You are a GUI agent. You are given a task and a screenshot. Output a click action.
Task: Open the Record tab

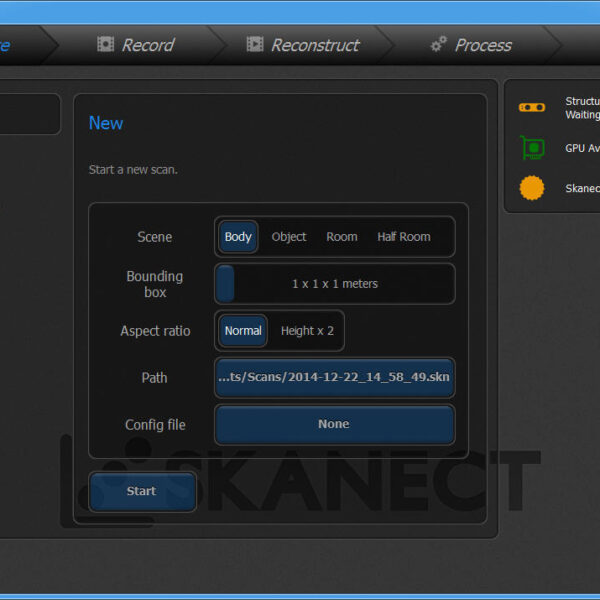(x=136, y=45)
